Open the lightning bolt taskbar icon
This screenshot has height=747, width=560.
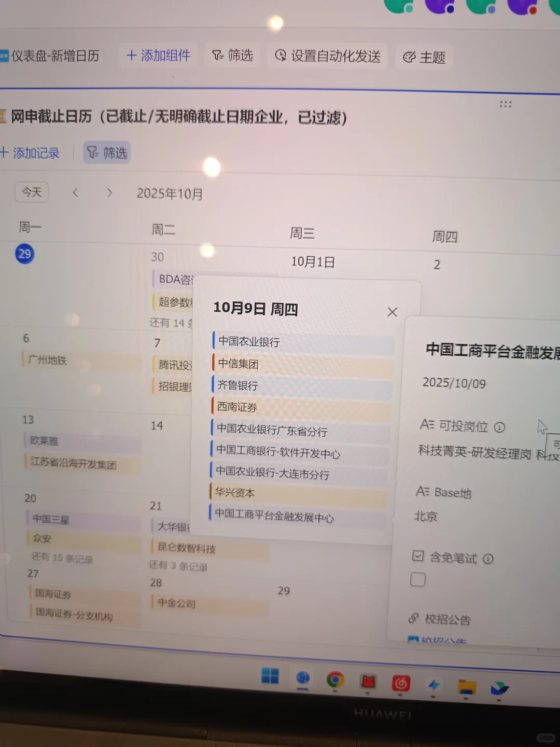434,685
